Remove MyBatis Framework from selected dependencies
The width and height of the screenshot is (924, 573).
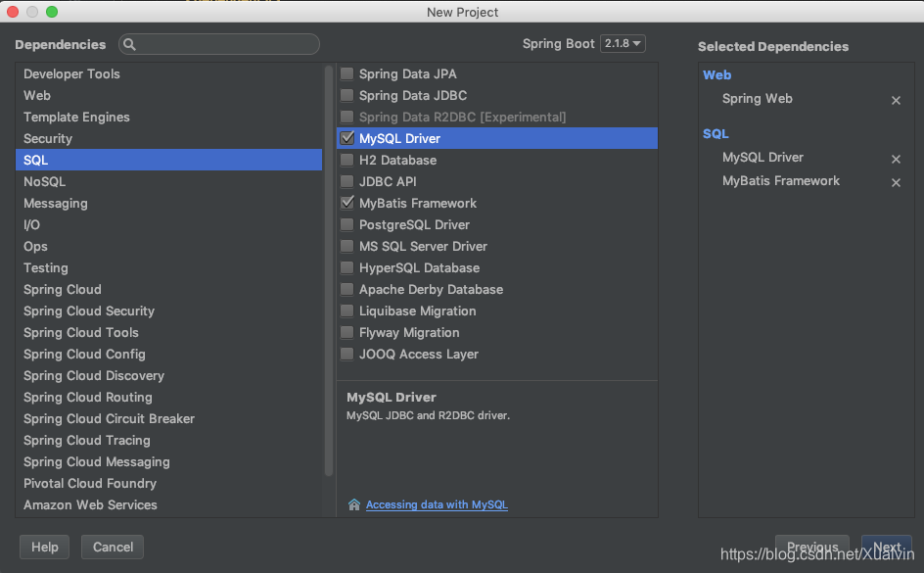[x=896, y=183]
